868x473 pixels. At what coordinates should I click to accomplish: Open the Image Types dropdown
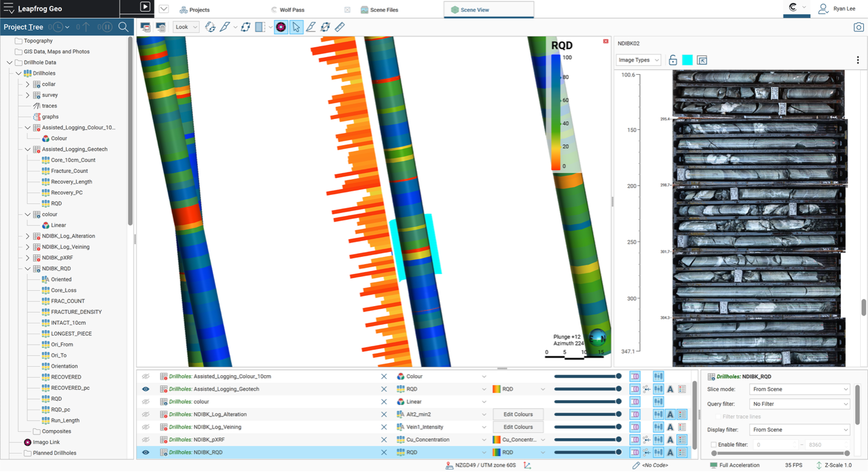coord(639,60)
